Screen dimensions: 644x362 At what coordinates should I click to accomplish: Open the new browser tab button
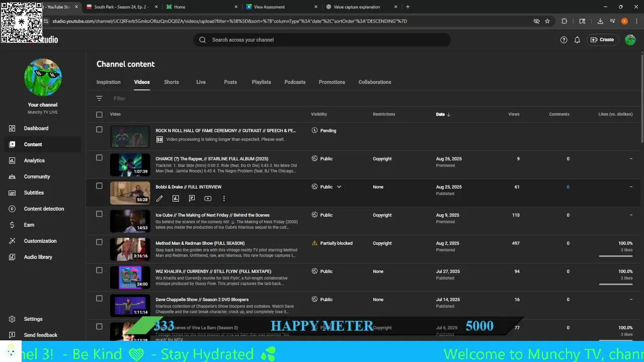[x=408, y=7]
